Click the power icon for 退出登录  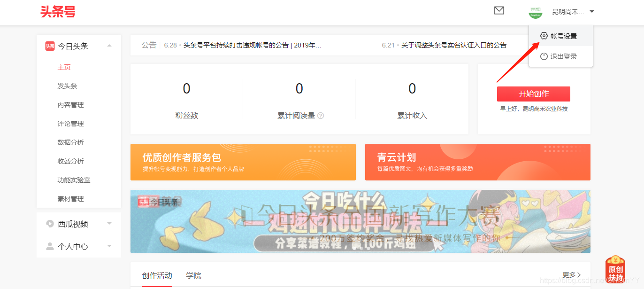544,56
